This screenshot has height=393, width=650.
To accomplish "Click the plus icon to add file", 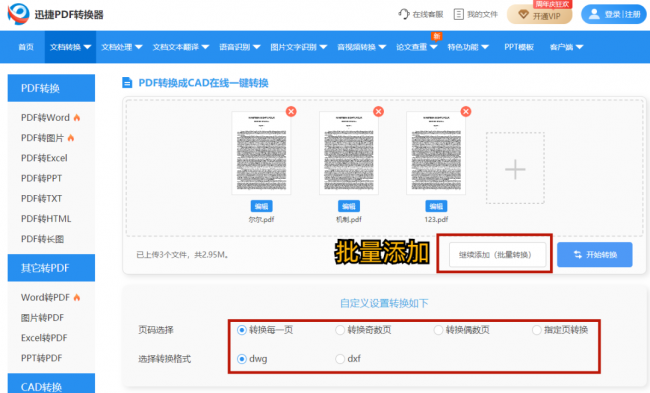I will [x=515, y=169].
